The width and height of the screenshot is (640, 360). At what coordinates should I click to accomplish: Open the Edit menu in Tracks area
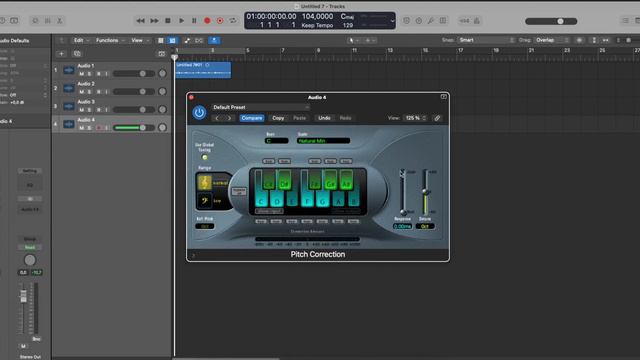81,40
